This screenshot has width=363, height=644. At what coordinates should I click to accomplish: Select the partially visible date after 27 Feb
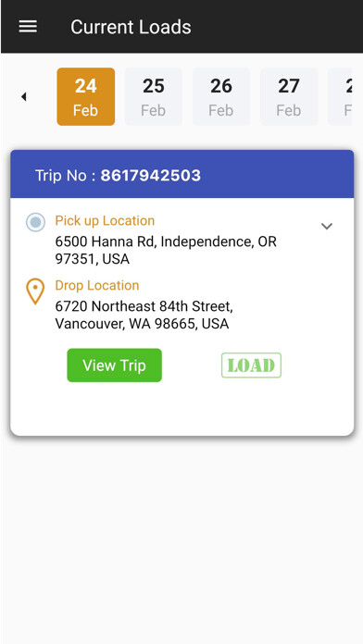coord(341,96)
